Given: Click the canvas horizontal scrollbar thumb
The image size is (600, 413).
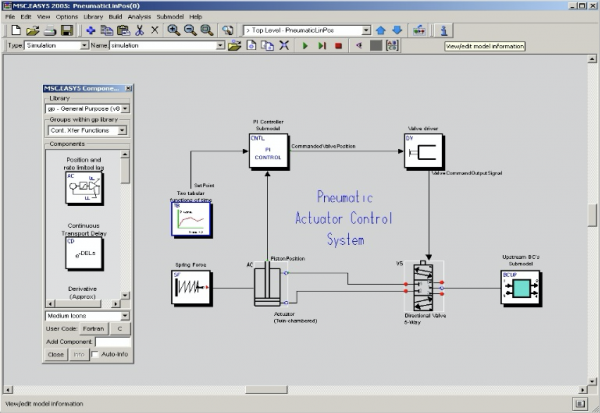Looking at the screenshot, I should [x=266, y=390].
